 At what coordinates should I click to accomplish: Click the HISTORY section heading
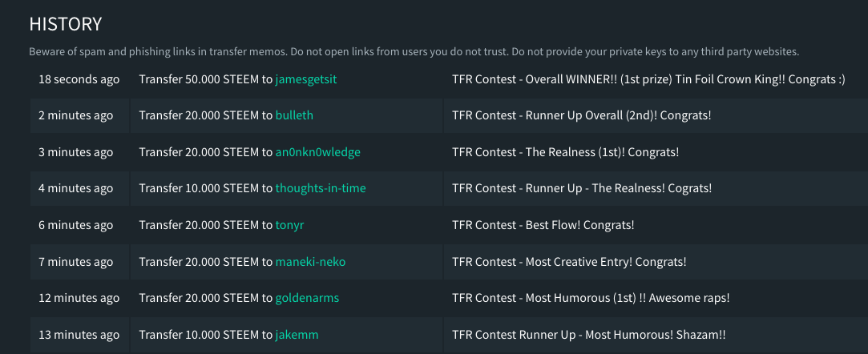click(x=66, y=24)
